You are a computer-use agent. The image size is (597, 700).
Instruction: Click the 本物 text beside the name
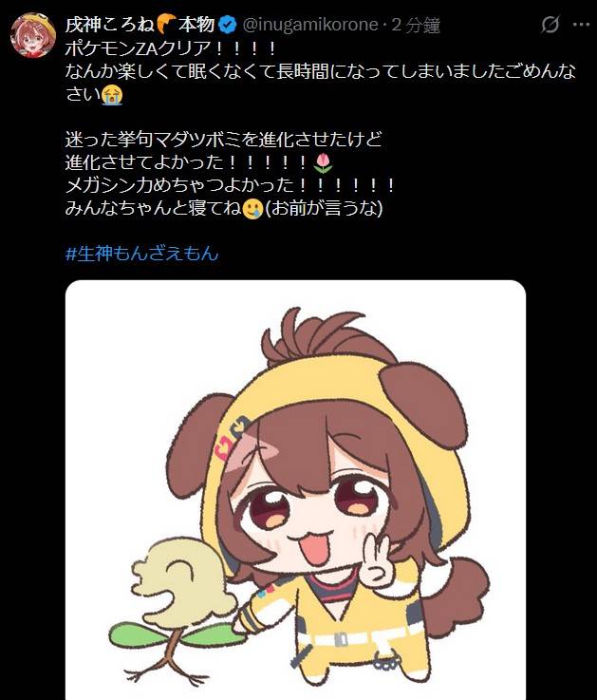point(196,24)
